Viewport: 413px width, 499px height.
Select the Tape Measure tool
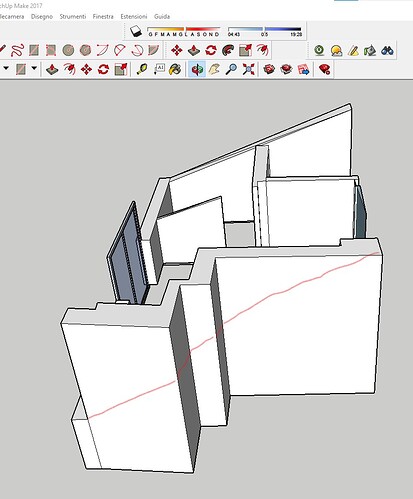tap(142, 69)
